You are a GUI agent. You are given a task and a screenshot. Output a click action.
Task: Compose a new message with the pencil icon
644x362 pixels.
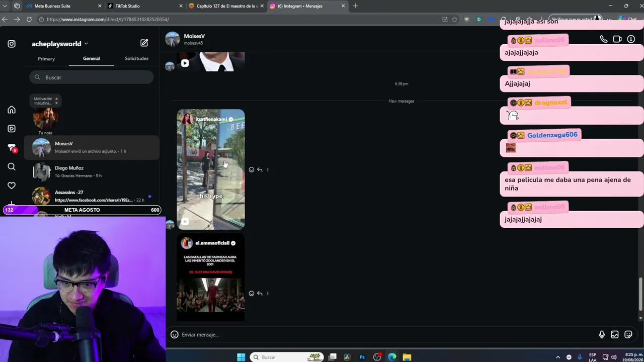coord(144,43)
